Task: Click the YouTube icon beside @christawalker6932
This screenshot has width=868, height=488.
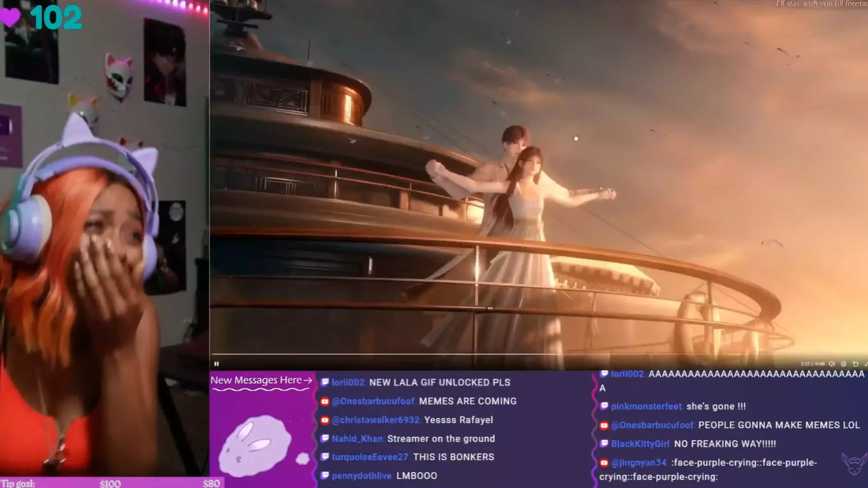Action: [x=325, y=420]
